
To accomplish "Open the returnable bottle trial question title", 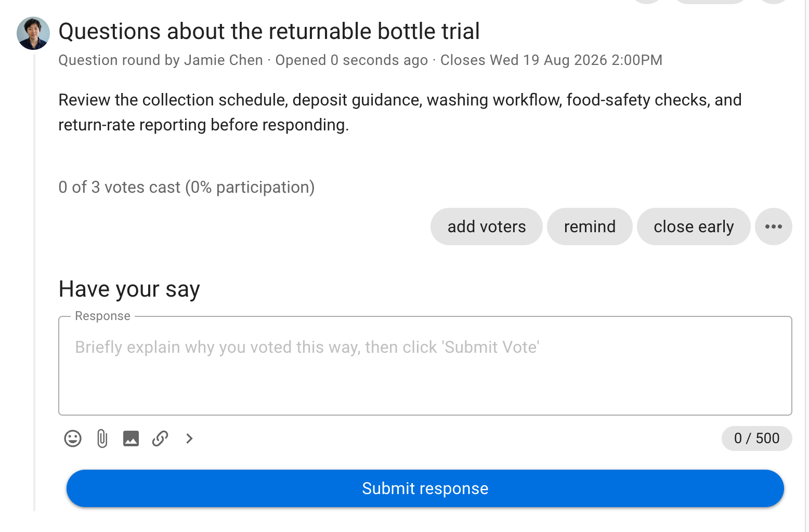I will [269, 31].
